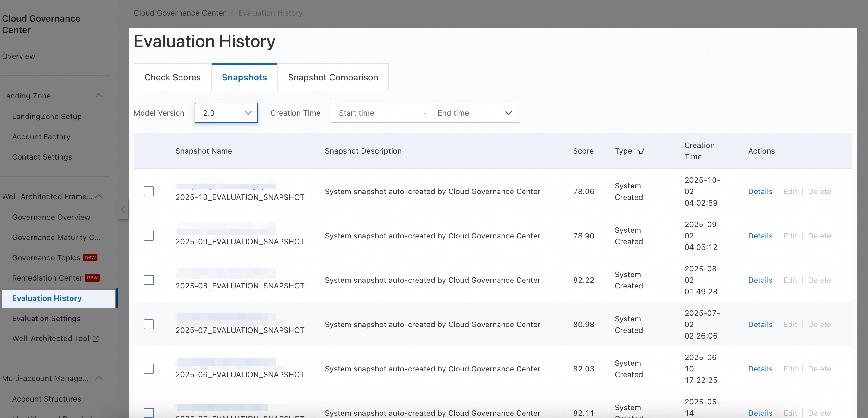868x418 pixels.
Task: View Details of the 2025-07 snapshot
Action: pos(760,325)
